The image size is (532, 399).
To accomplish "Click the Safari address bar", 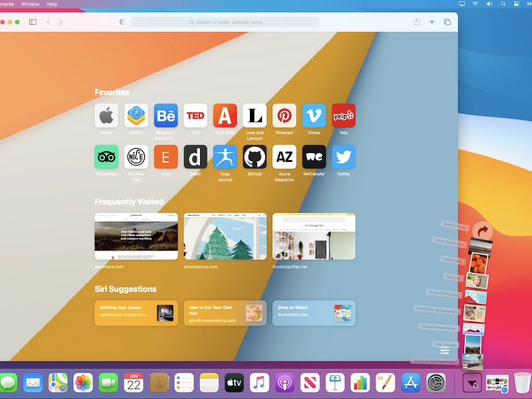I will 226,22.
